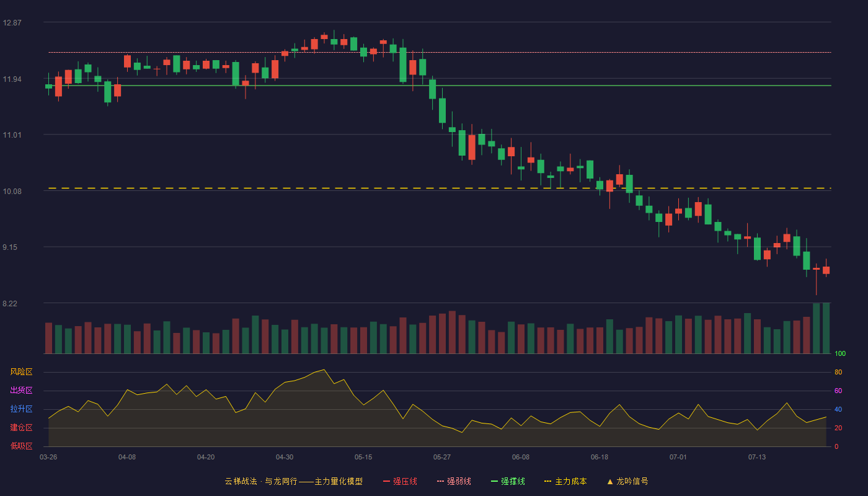Toggle the 强弱线 legend entry
Image resolution: width=868 pixels, height=496 pixels.
point(454,481)
